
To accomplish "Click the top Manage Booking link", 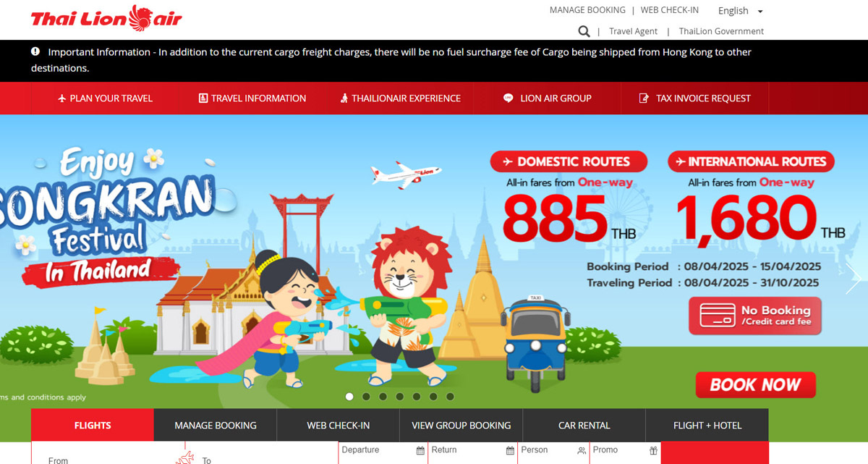I will tap(587, 10).
